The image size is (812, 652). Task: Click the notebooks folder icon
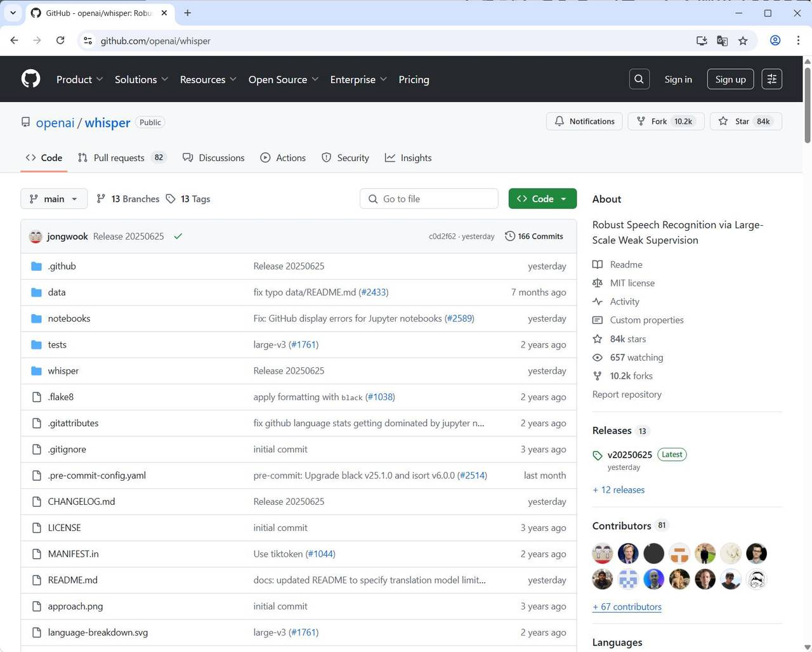point(36,318)
